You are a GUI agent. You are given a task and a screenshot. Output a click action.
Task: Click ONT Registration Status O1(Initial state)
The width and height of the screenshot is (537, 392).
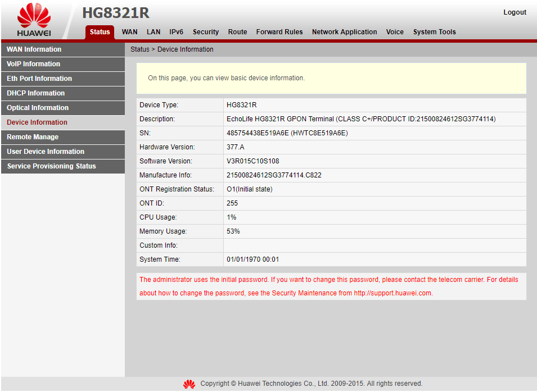pos(250,189)
